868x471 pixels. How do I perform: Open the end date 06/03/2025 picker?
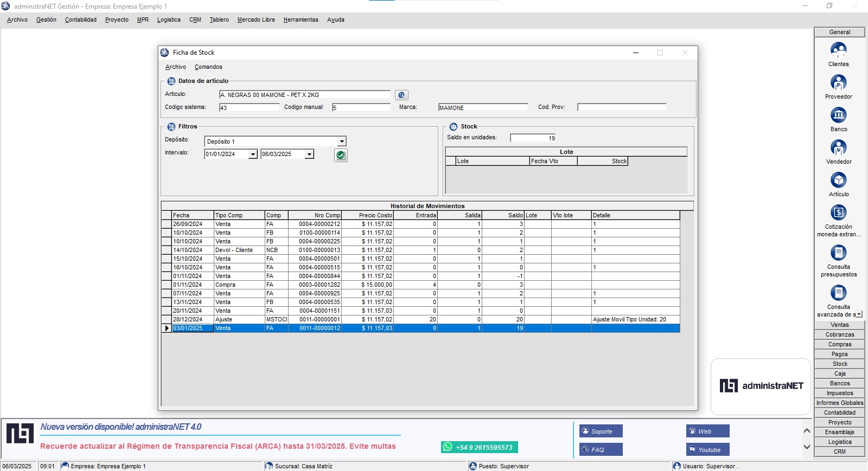[309, 154]
